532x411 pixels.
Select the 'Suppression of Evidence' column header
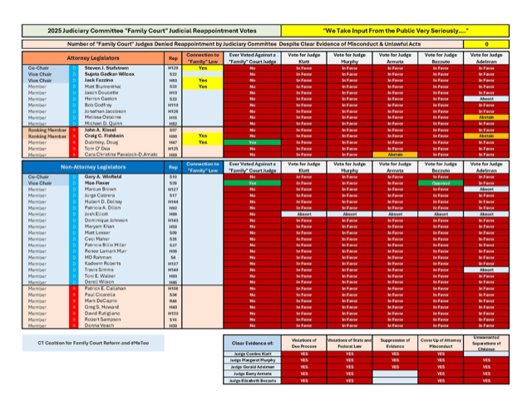396,343
